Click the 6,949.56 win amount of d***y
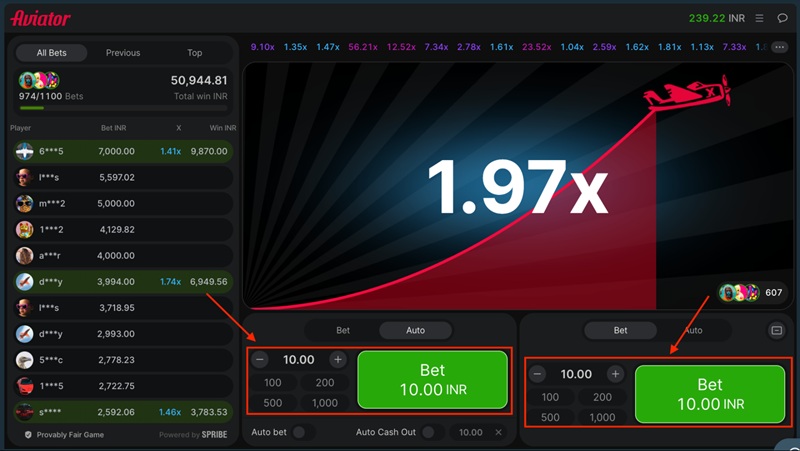This screenshot has width=800, height=451. [209, 282]
